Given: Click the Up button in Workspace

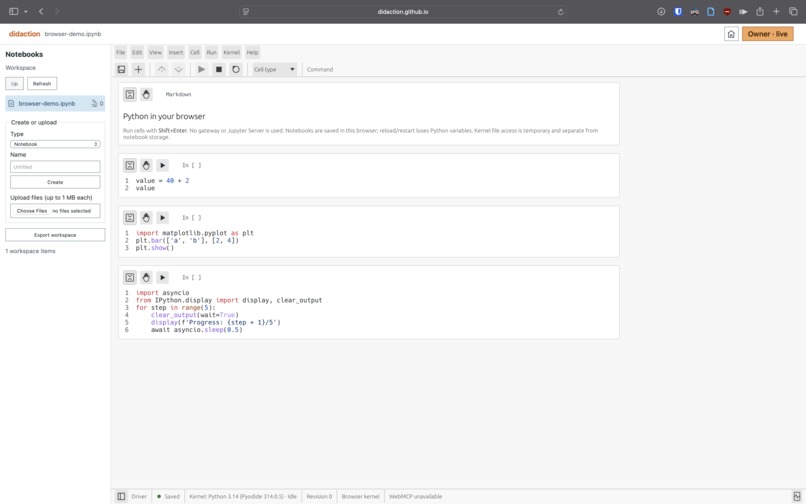Looking at the screenshot, I should click(14, 83).
